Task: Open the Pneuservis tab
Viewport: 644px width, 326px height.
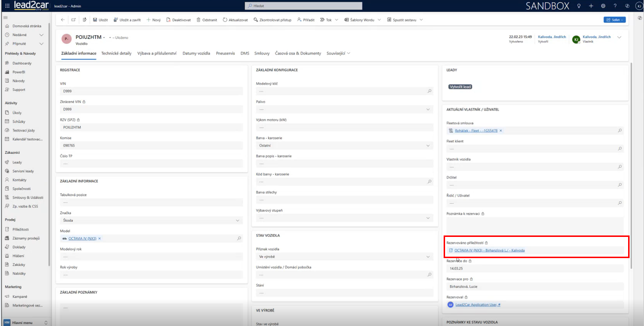Action: 225,53
